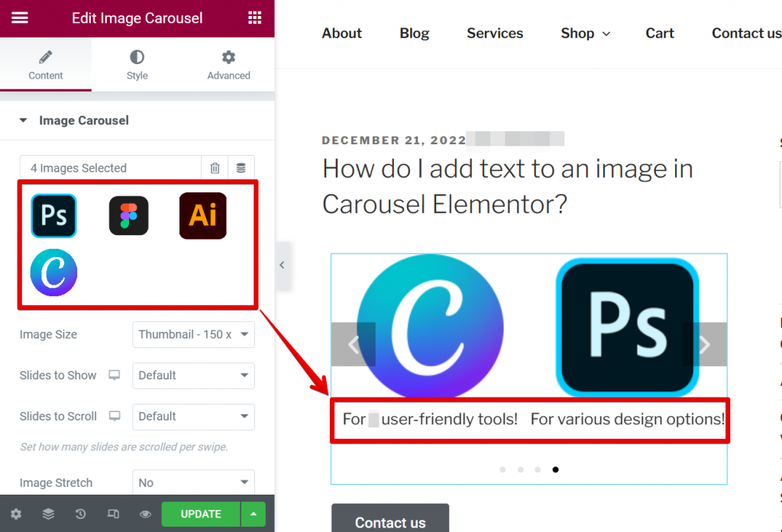Toggle preview mode with the eye icon
Screen dimensions: 782x532
(x=145, y=514)
